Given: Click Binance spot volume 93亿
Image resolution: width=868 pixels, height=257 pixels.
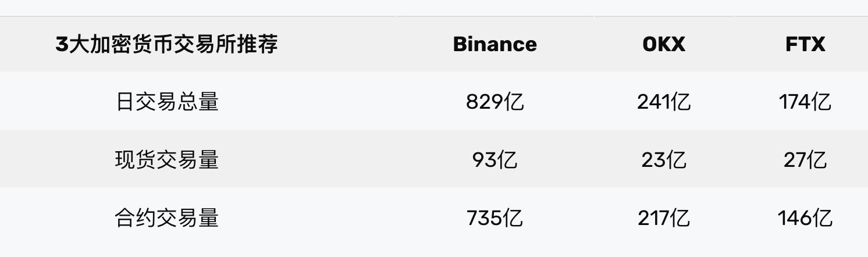Looking at the screenshot, I should (495, 159).
